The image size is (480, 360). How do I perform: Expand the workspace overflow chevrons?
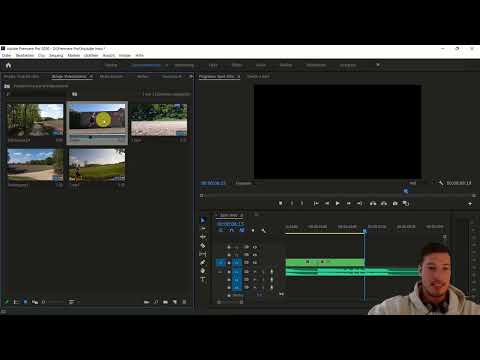[378, 65]
